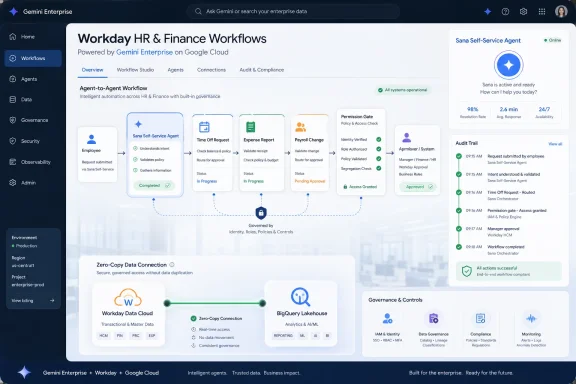Click the Online status indicator
Screen dimensions: 576x384
[552, 40]
